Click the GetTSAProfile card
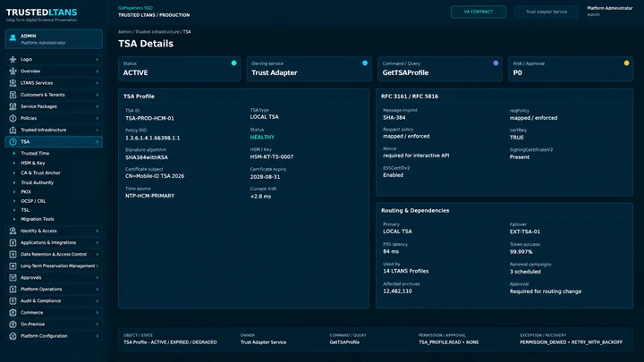This screenshot has width=644, height=362. [440, 69]
